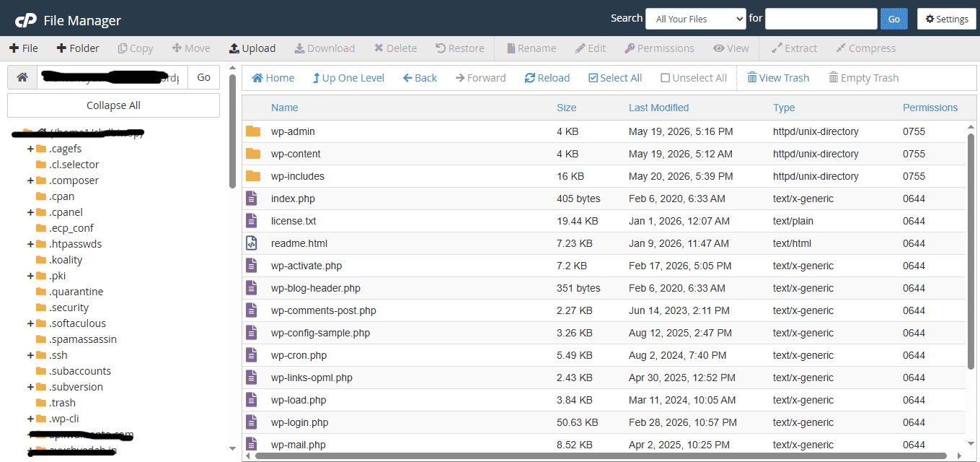980x462 pixels.
Task: Sort by Last Modified column
Action: point(658,108)
